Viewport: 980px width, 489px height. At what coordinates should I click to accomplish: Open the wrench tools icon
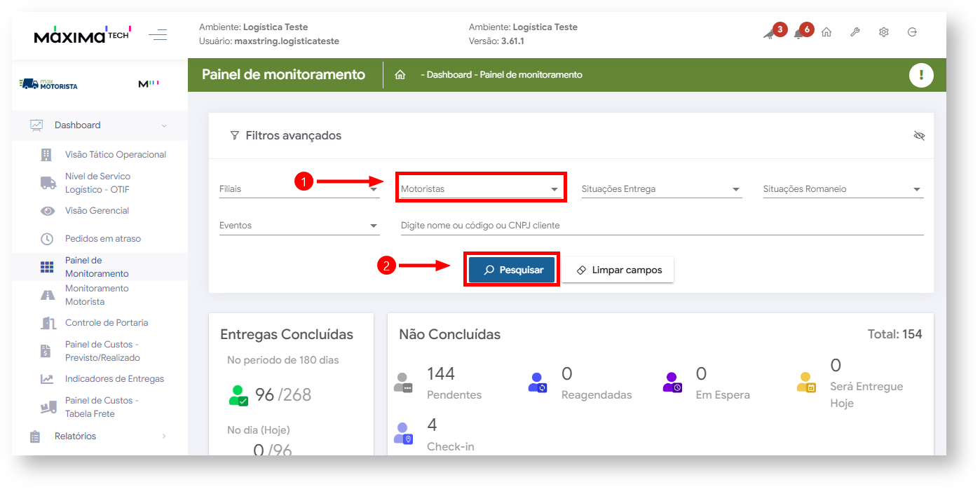pos(855,32)
